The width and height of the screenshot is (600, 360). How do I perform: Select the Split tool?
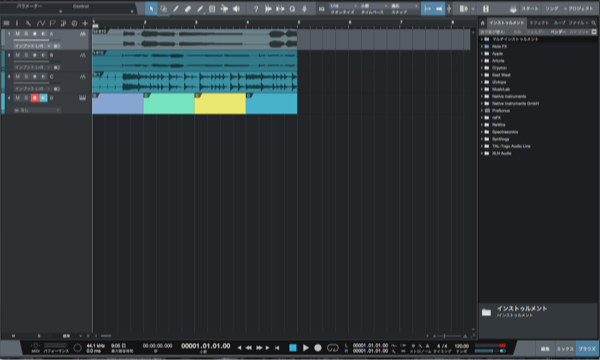pos(176,8)
